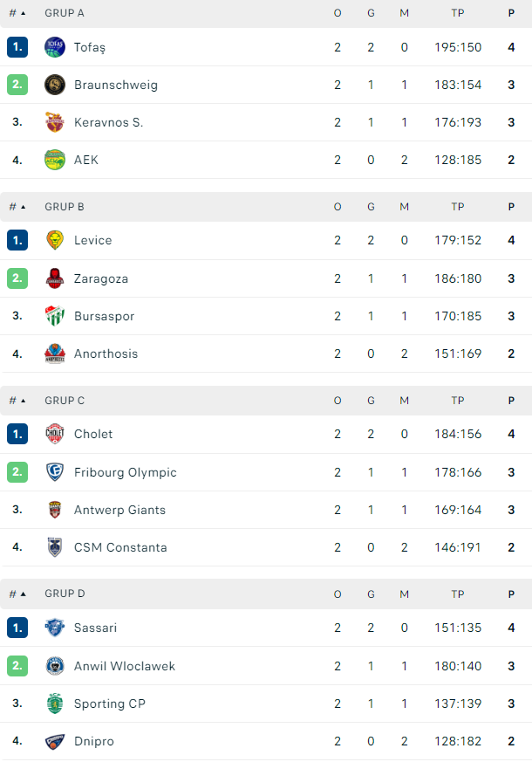Sort Grup C by P column
532x762 pixels.
pyautogui.click(x=511, y=401)
